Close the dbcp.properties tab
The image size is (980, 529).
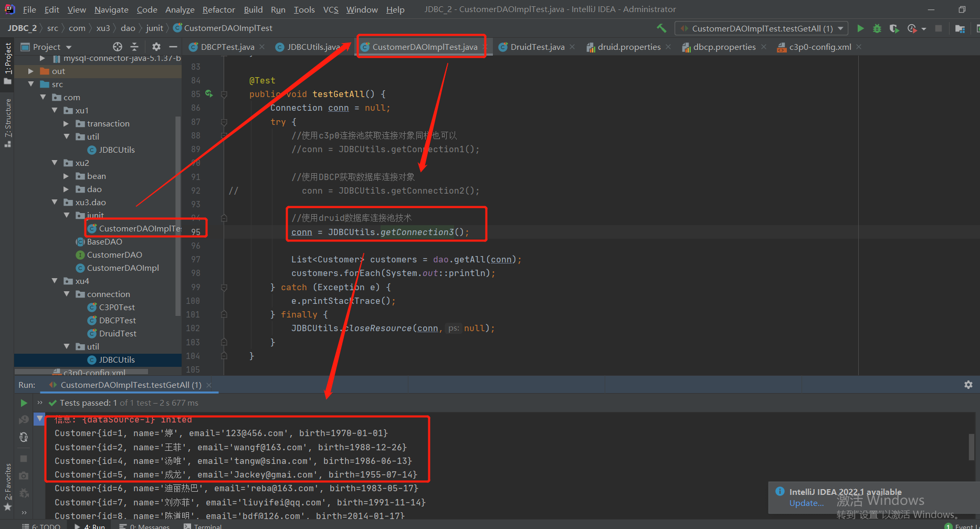point(764,47)
